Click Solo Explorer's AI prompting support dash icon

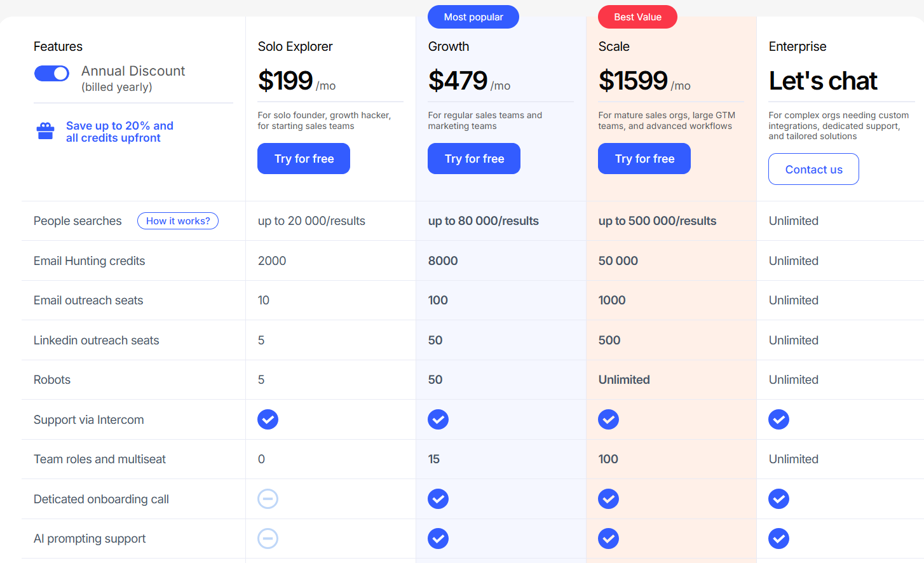268,538
